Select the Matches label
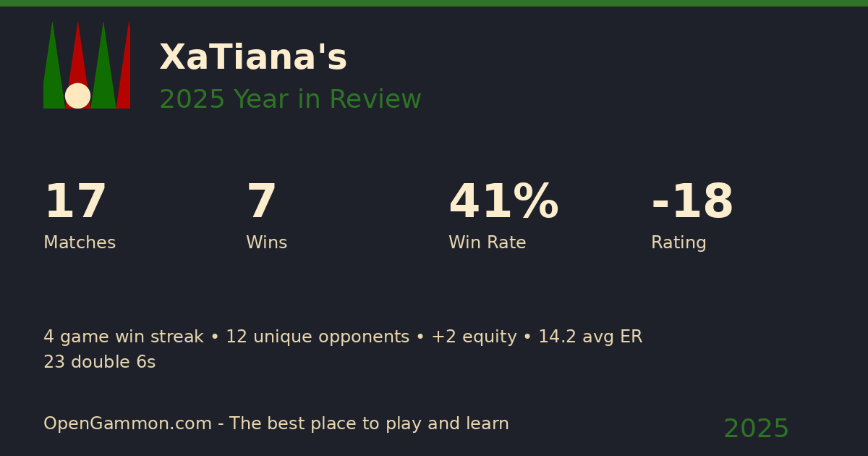This screenshot has width=868, height=456. coord(80,243)
